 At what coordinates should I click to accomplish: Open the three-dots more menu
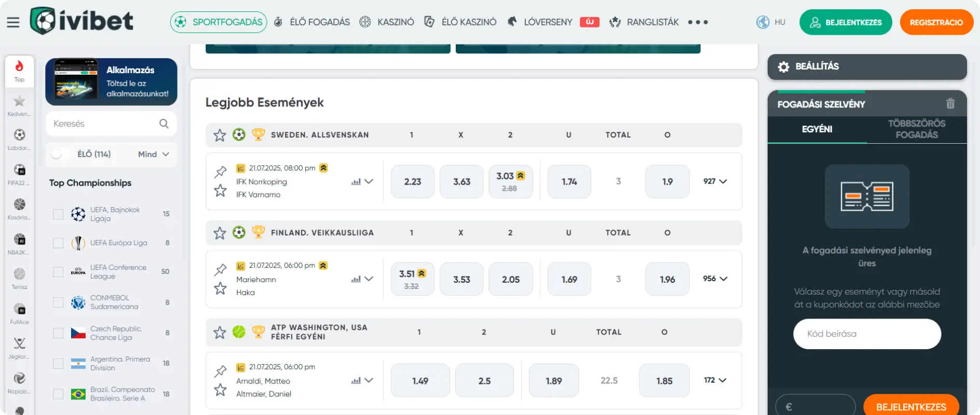click(x=698, y=22)
